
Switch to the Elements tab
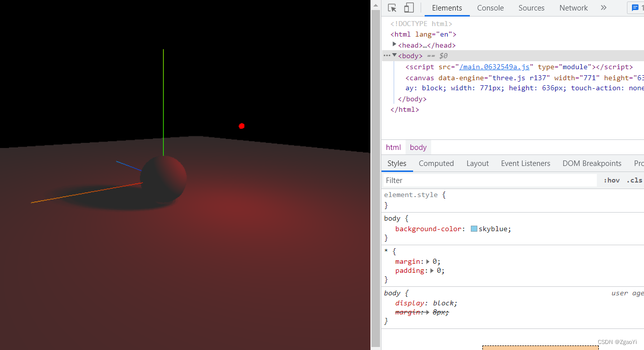tap(447, 8)
